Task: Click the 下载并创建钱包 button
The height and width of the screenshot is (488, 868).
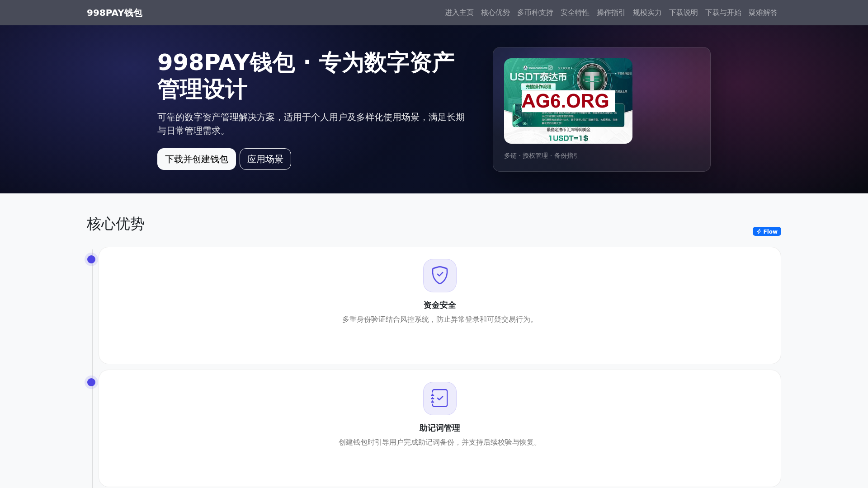Action: [197, 159]
